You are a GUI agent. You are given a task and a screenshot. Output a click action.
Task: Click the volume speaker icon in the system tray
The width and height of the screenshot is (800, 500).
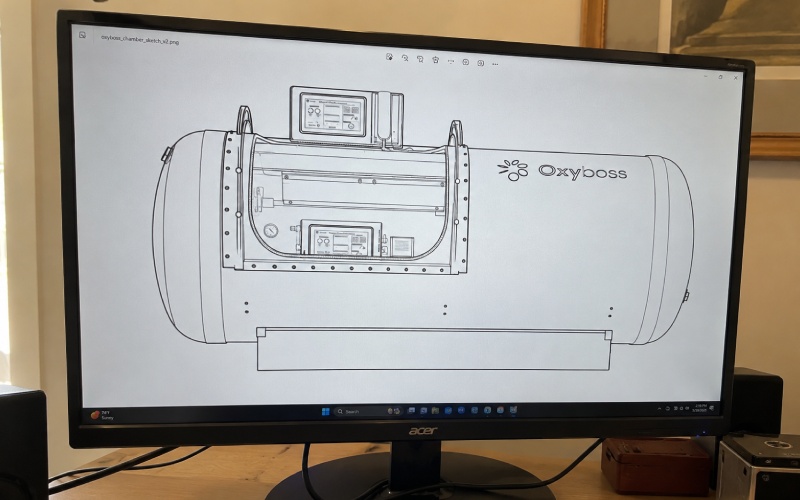(687, 408)
